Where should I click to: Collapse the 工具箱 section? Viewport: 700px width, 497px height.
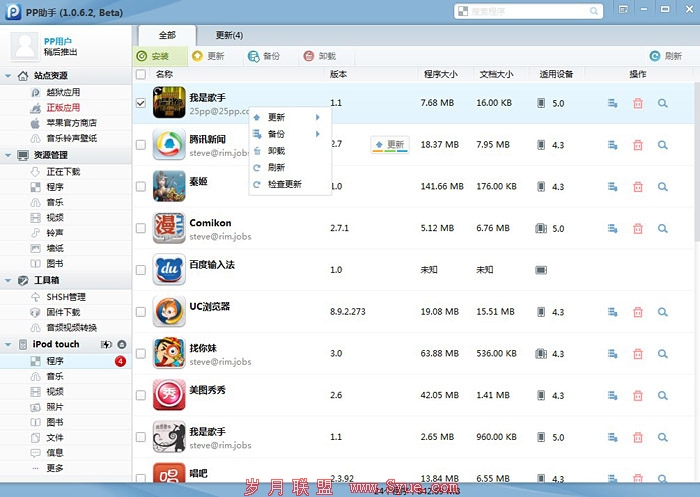tap(8, 280)
